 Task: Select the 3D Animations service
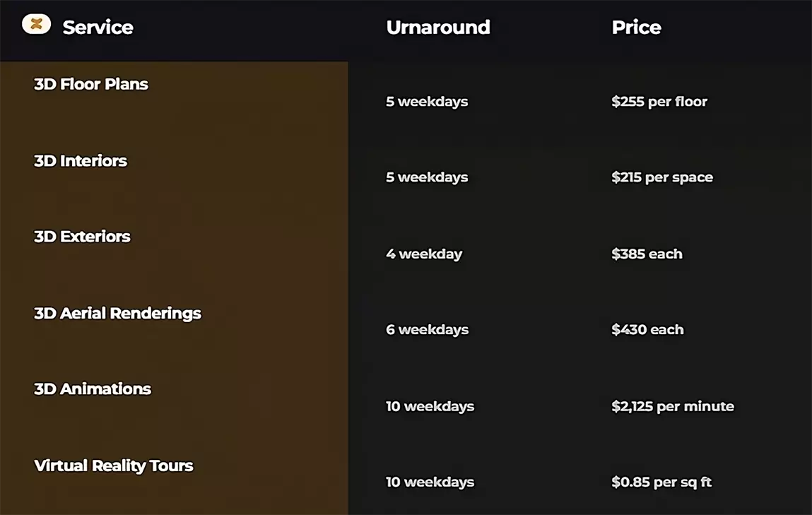tap(93, 389)
